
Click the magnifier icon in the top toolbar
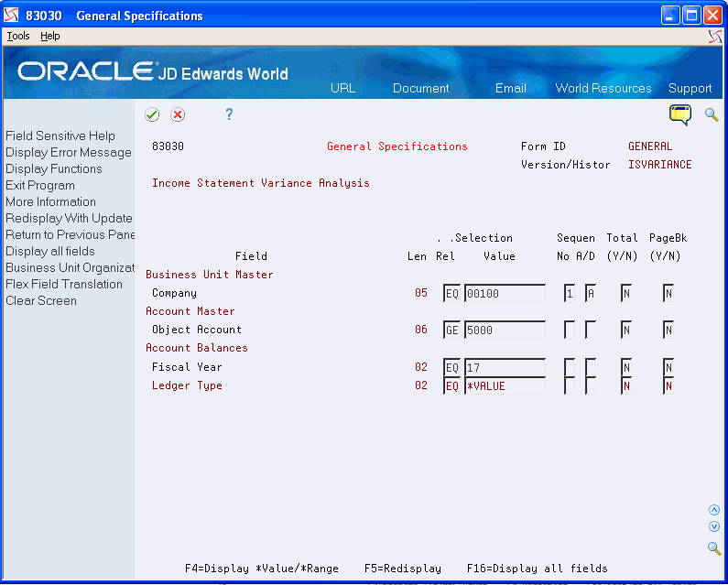point(712,114)
